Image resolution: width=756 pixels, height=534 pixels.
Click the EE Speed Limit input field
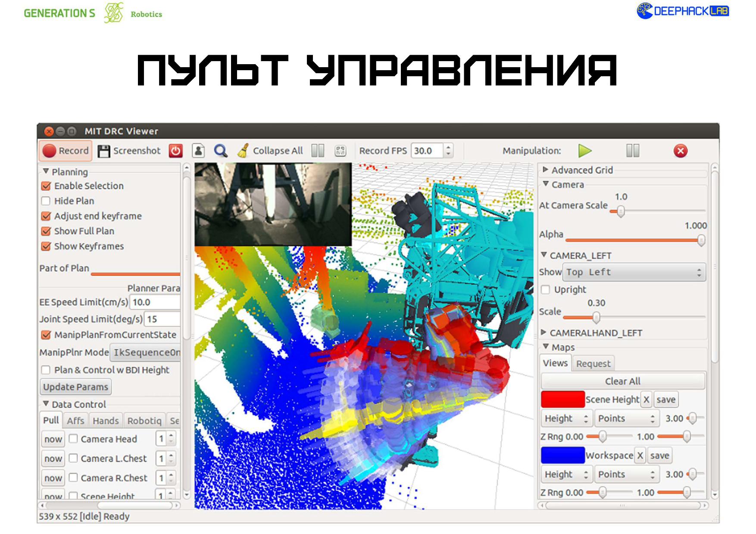click(155, 302)
